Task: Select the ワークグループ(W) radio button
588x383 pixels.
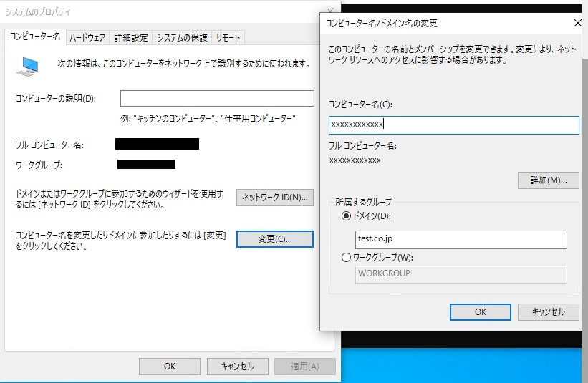Action: pyautogui.click(x=346, y=258)
